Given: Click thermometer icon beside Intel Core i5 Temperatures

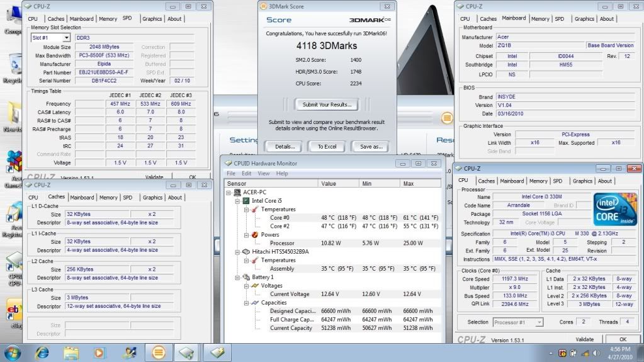Looking at the screenshot, I should point(255,209).
